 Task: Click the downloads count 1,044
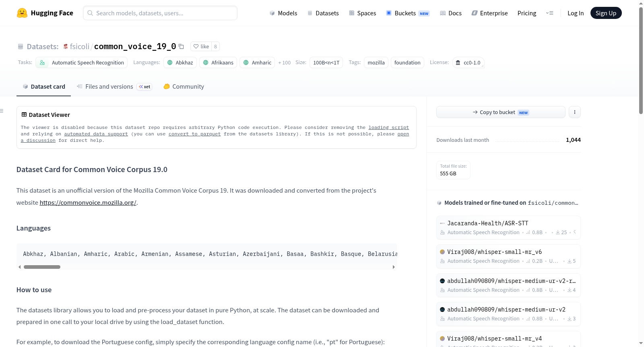pos(573,140)
